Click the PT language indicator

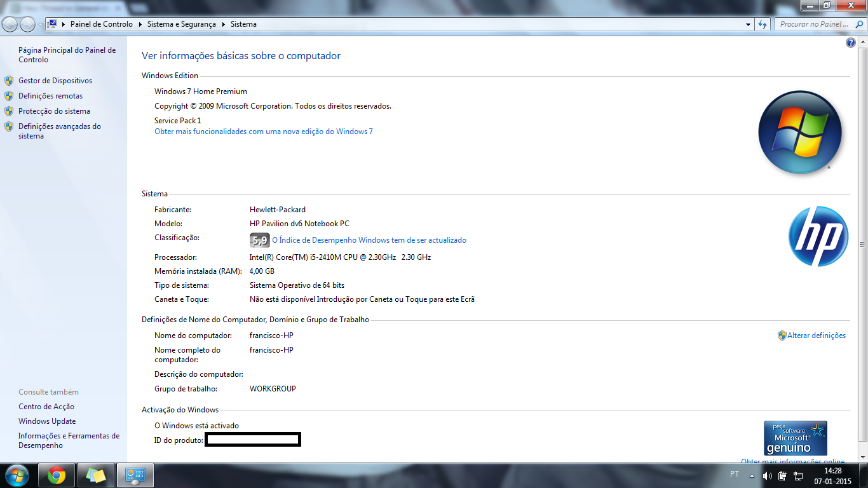tap(735, 474)
